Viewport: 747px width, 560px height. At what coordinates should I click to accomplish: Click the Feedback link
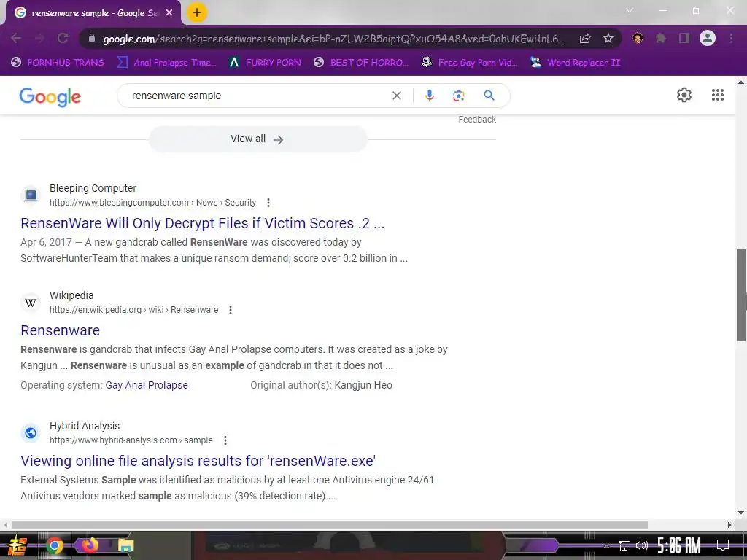tap(477, 120)
